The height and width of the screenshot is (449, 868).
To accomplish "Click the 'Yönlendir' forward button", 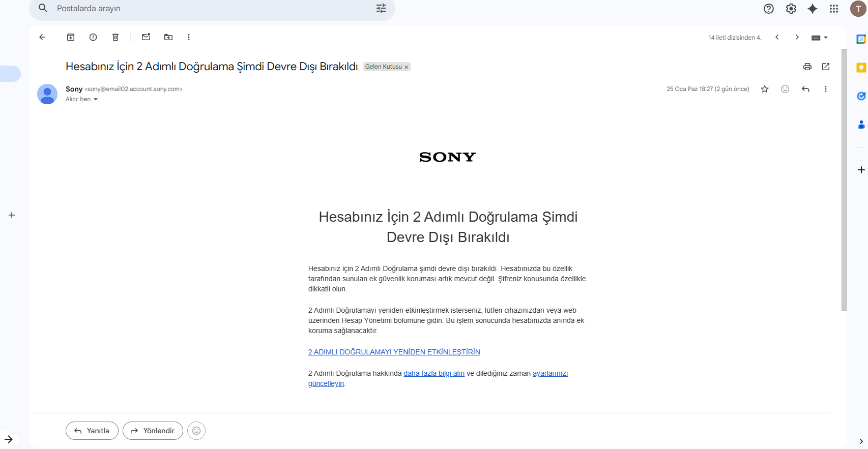I will coord(153,431).
